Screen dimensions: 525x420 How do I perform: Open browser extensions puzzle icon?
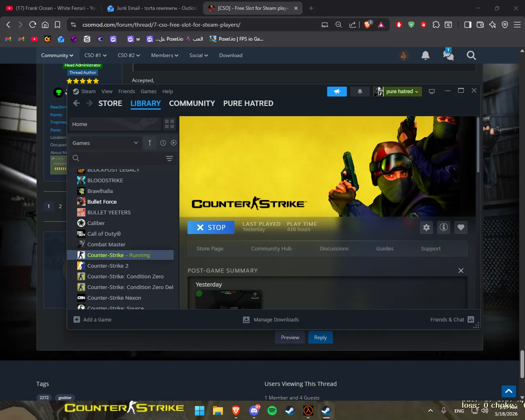click(436, 25)
